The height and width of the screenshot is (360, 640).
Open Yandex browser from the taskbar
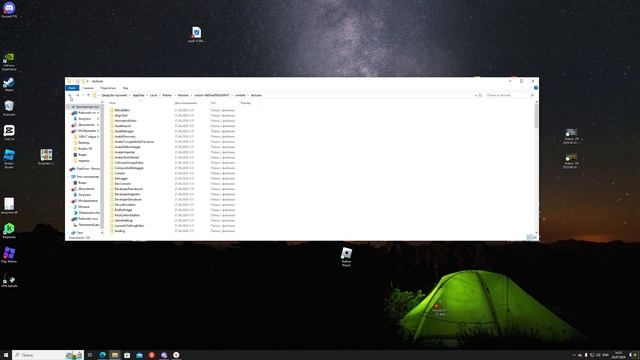(176, 355)
